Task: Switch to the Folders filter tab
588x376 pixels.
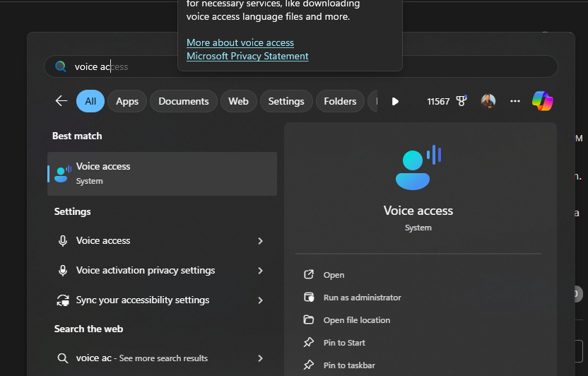Action: point(340,101)
